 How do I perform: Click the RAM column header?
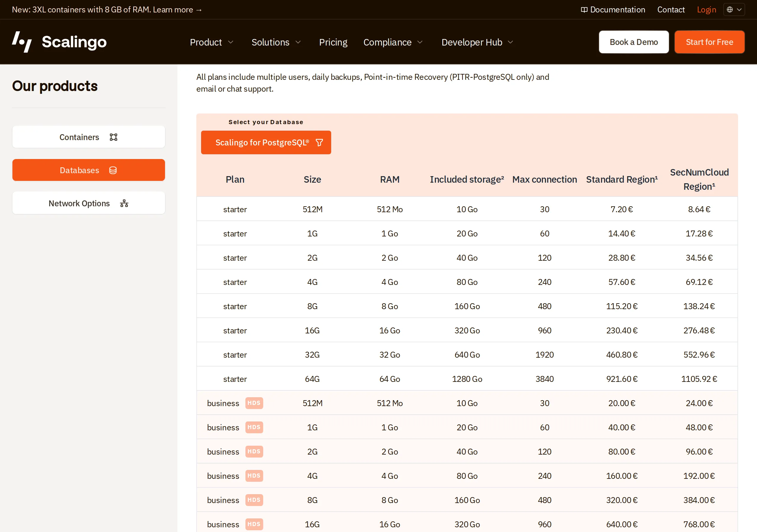[x=390, y=179]
